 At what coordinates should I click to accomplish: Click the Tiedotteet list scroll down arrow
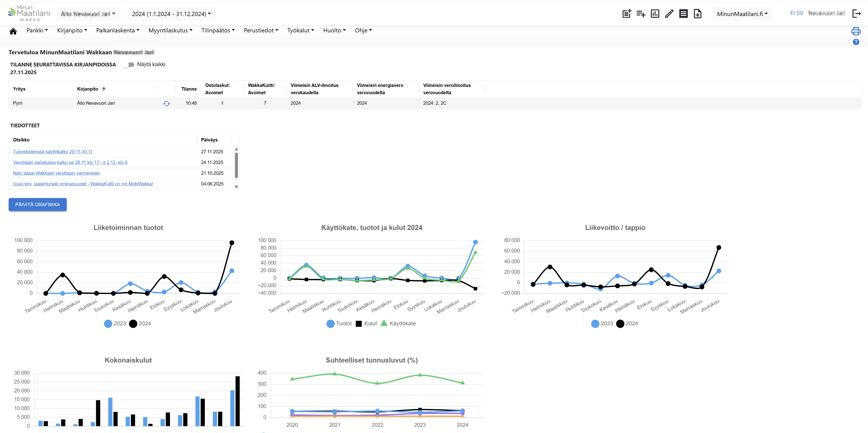237,186
